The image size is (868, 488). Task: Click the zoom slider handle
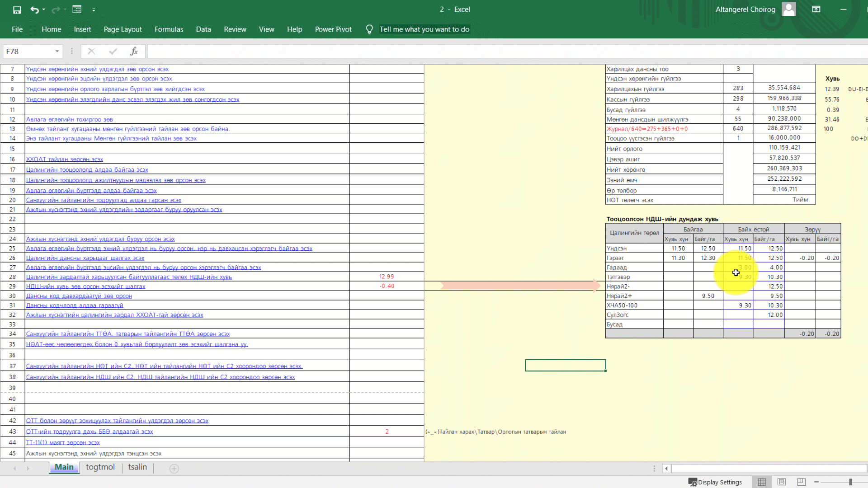point(850,482)
